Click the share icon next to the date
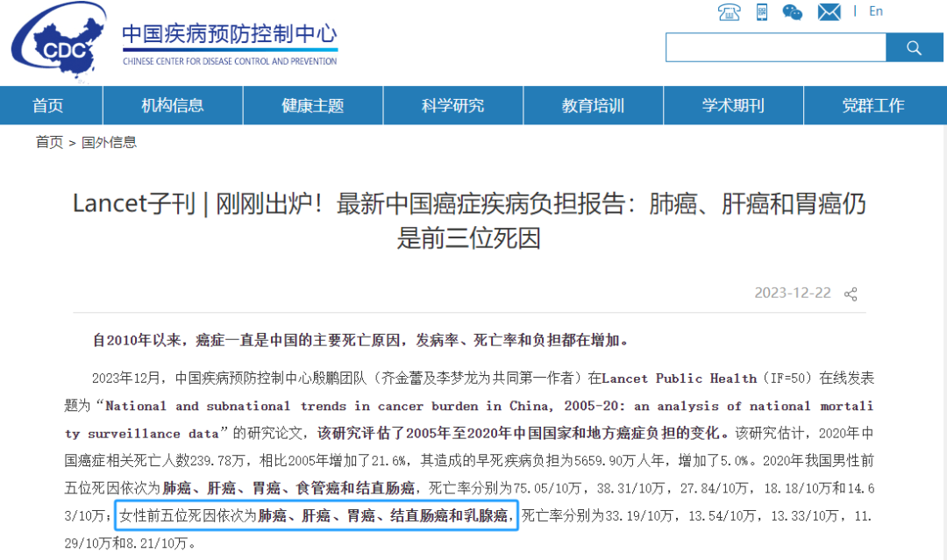Screen dimensions: 947x560 pyautogui.click(x=850, y=294)
